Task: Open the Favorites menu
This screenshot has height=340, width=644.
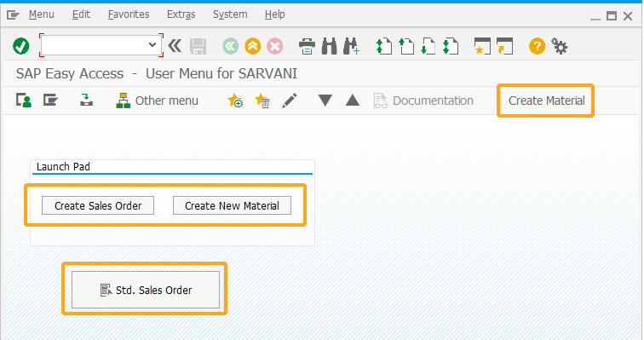Action: click(x=129, y=14)
